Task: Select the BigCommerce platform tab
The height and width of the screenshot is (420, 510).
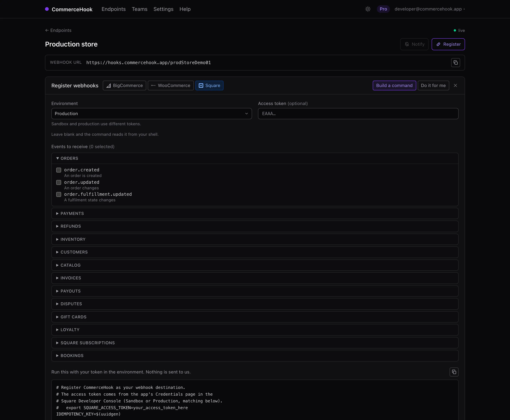Action: point(124,85)
